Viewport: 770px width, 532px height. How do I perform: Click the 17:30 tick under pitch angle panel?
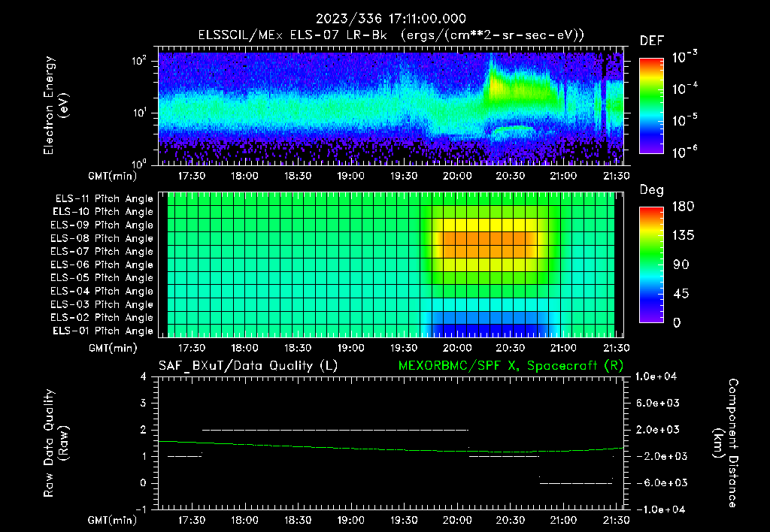(192, 348)
